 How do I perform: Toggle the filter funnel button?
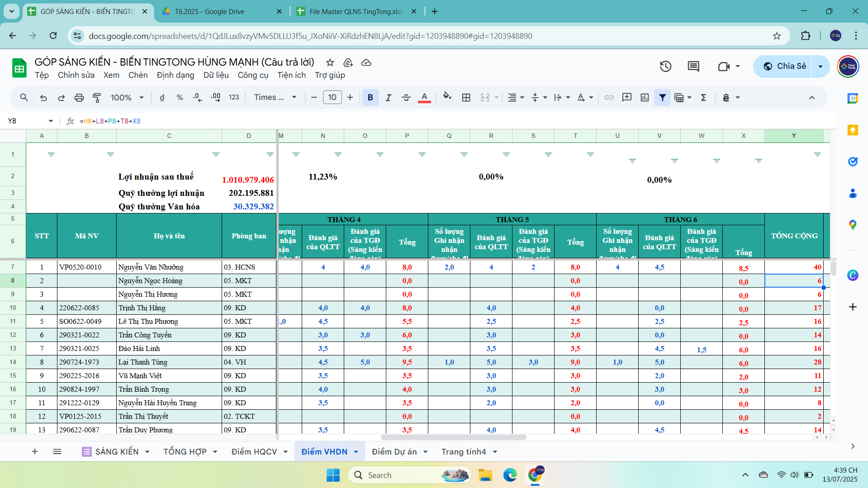(662, 97)
